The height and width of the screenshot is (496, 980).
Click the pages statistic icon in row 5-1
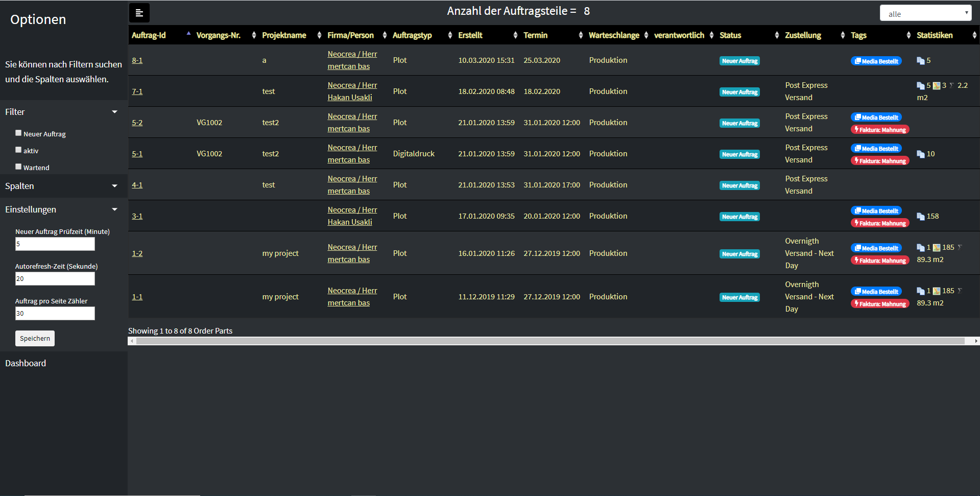[x=921, y=154]
